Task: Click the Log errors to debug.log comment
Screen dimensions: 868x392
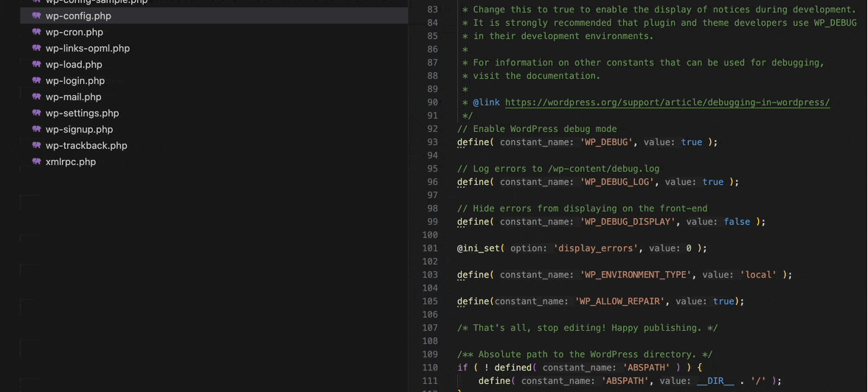Action: (558, 169)
